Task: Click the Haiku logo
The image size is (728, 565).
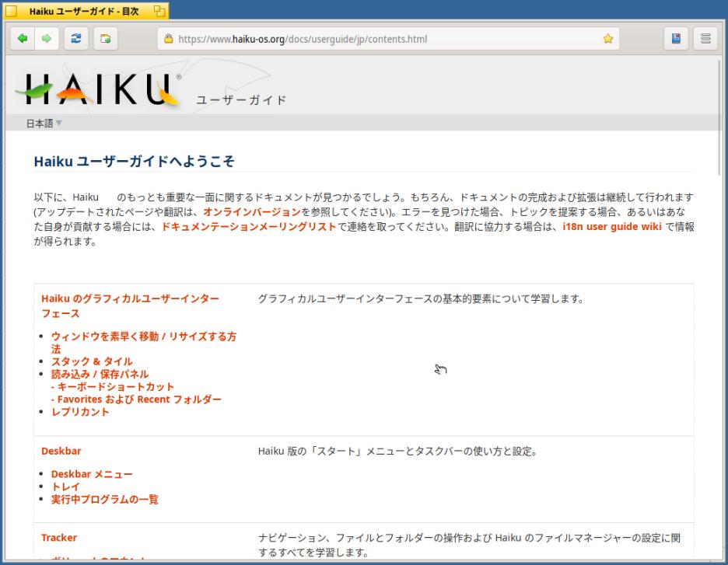Action: [99, 89]
